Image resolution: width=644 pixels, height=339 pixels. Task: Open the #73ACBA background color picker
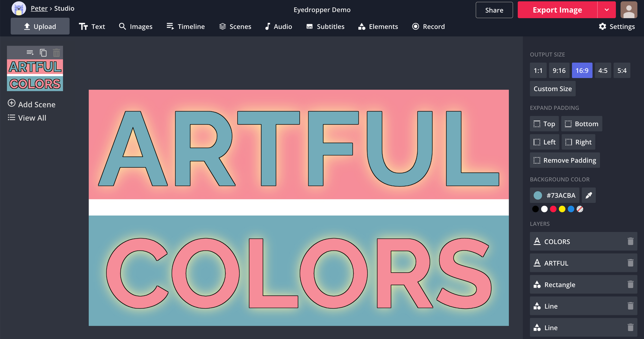pyautogui.click(x=554, y=195)
